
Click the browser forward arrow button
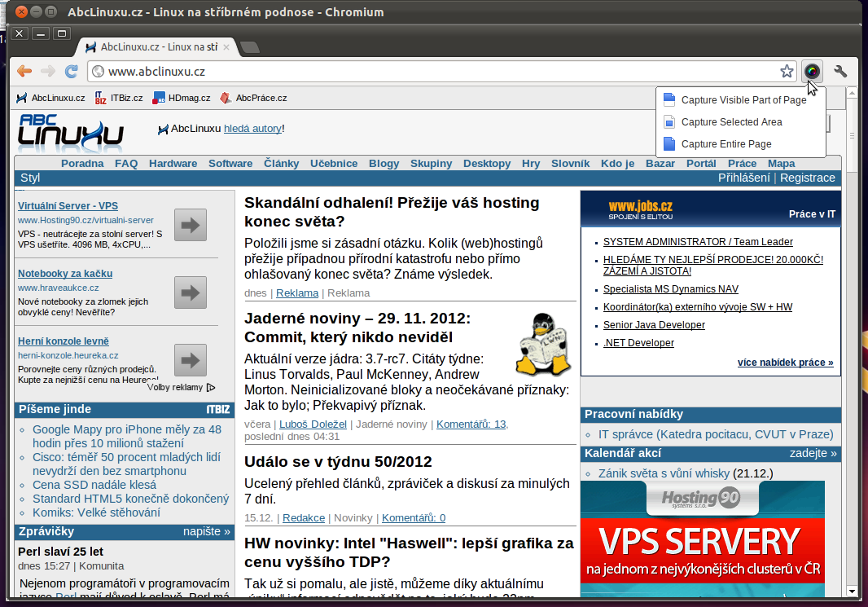[x=48, y=71]
